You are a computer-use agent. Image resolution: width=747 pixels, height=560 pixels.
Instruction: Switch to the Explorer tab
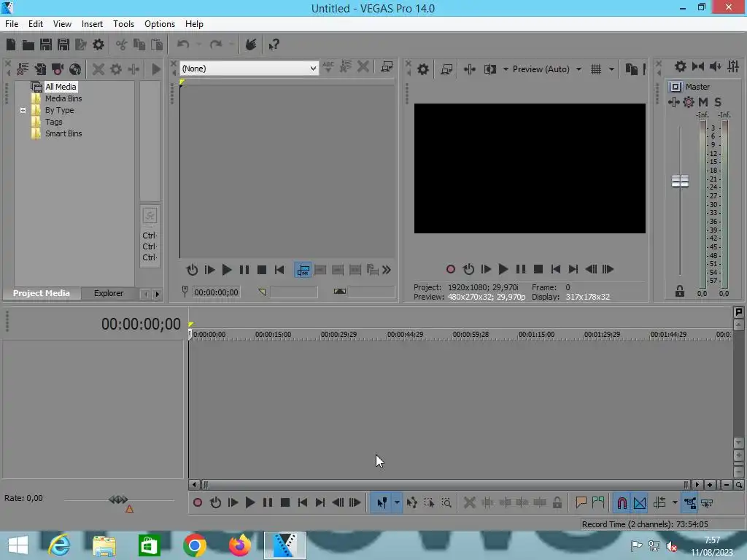point(108,293)
